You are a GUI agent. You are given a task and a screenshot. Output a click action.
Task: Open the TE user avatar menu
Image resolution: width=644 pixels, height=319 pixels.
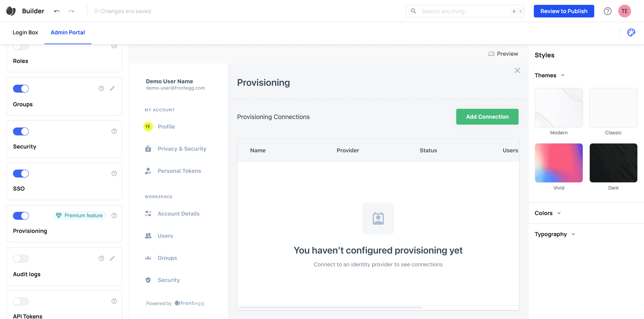624,11
